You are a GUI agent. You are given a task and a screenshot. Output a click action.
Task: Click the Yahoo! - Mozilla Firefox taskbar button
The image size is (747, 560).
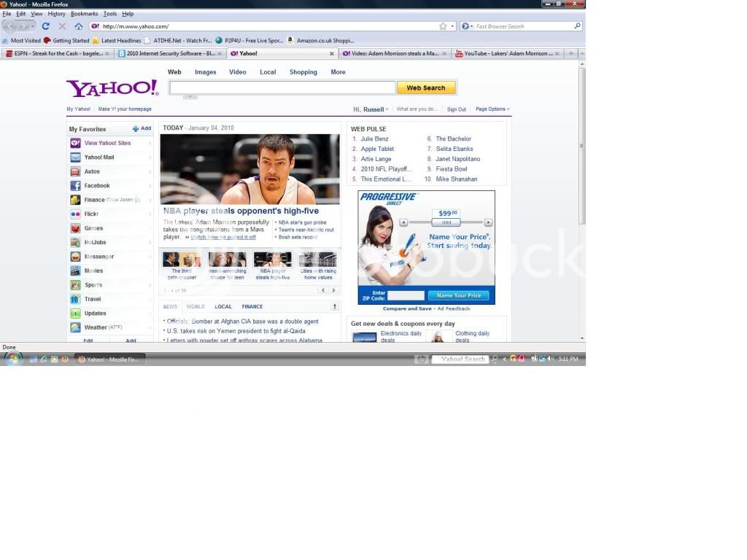[x=109, y=359]
